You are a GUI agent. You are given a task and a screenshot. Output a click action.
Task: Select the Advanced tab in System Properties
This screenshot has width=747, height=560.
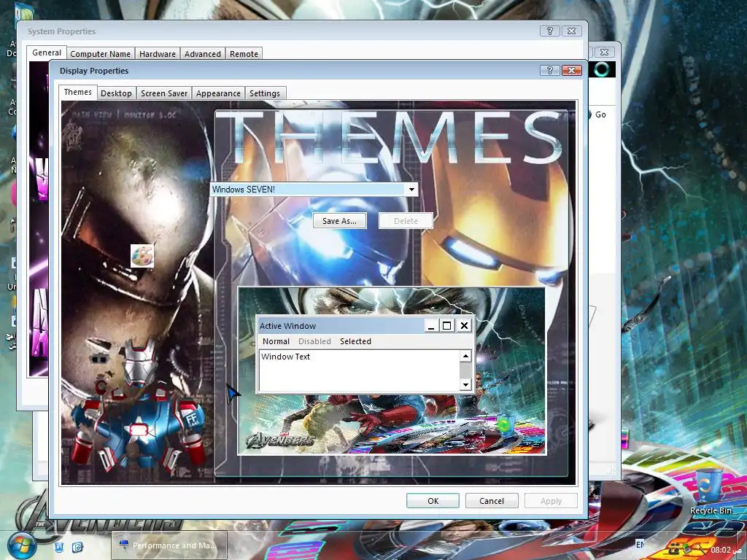click(203, 54)
